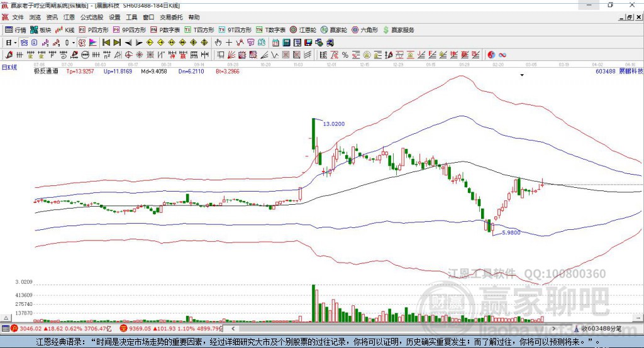644x348 pixels.
Task: Open the 赢家轮 wheel tool
Action: pyautogui.click(x=334, y=30)
